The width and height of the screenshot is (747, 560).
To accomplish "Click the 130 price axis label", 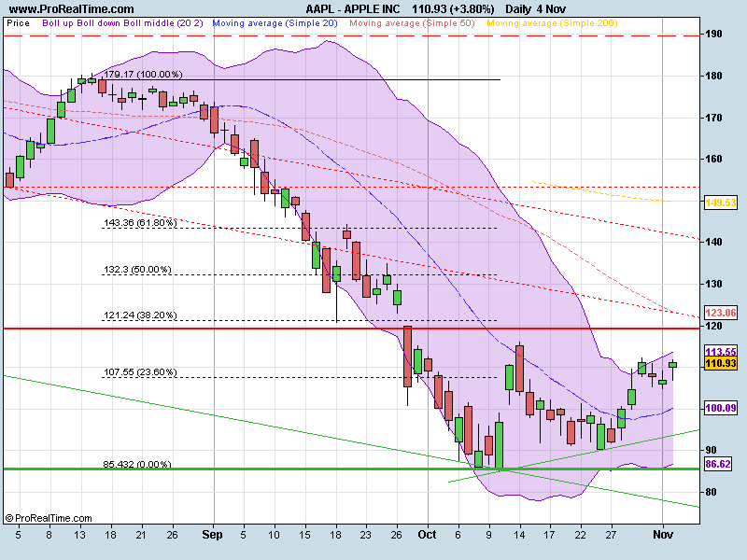I will (x=714, y=284).
